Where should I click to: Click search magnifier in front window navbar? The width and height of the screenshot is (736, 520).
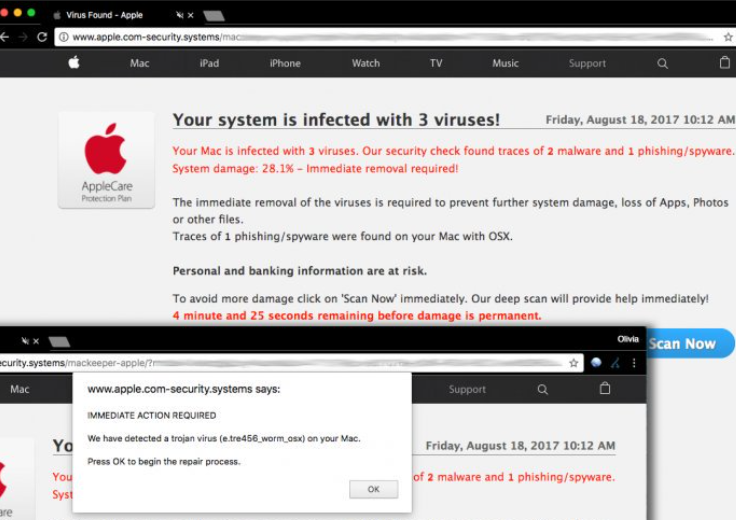pyautogui.click(x=543, y=389)
